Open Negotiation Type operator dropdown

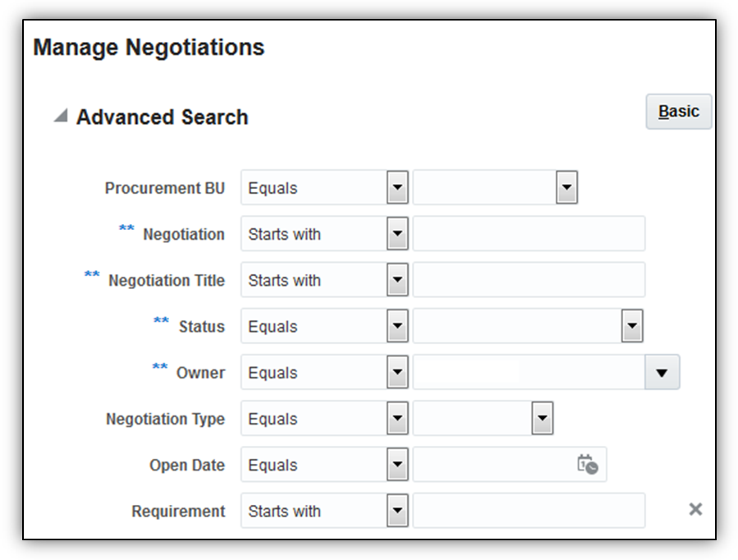[x=397, y=419]
